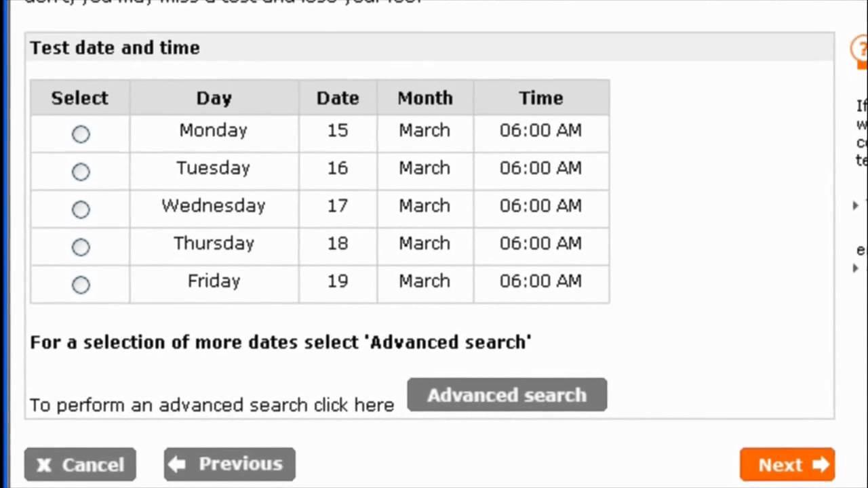Screen dimensions: 868x488
Task: Click the Wednesday day cell in the table
Action: point(214,206)
